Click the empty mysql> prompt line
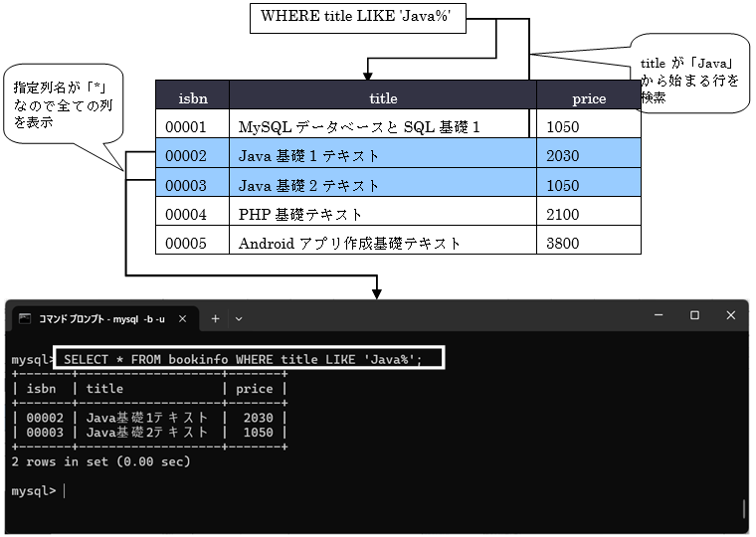 click(40, 491)
